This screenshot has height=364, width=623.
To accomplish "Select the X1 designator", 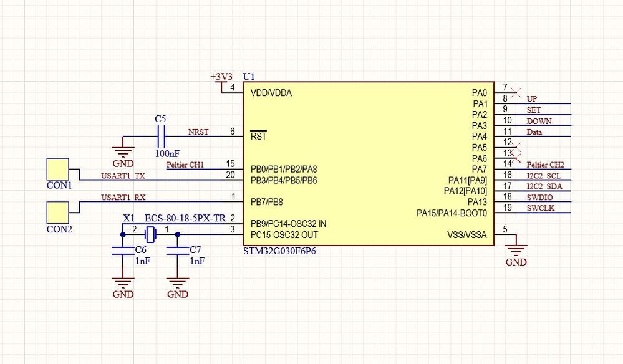I will (128, 218).
